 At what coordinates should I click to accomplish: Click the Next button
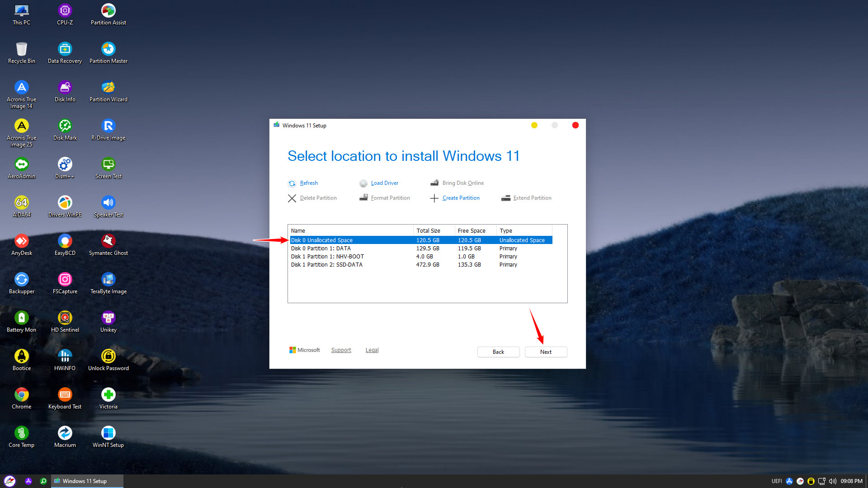[x=546, y=352]
